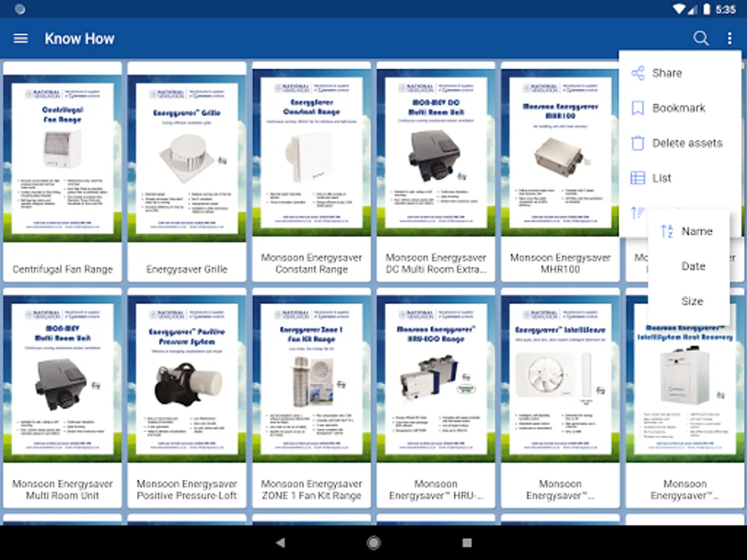
Task: Click 'Monsoon Energysaver Positive Pressure-Loft' caption
Action: (187, 490)
